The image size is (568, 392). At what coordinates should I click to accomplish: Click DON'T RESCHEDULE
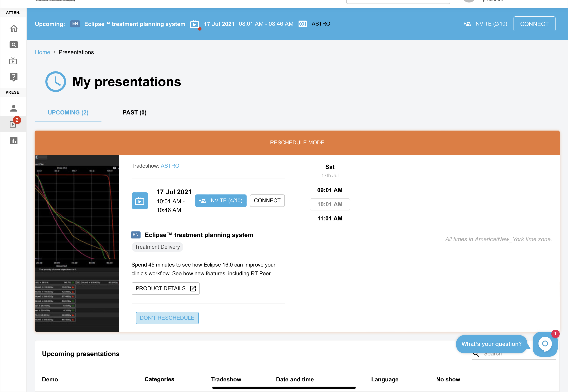[167, 318]
